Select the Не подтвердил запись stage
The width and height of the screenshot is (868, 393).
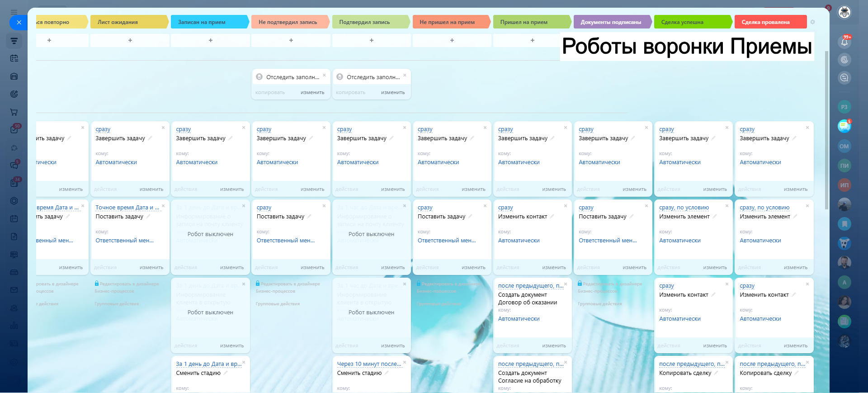(291, 22)
